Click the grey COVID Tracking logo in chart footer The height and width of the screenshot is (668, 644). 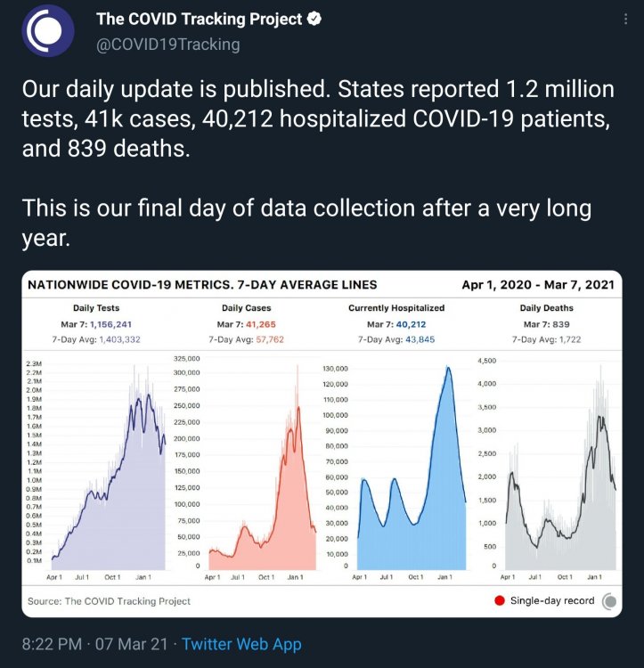tap(609, 601)
